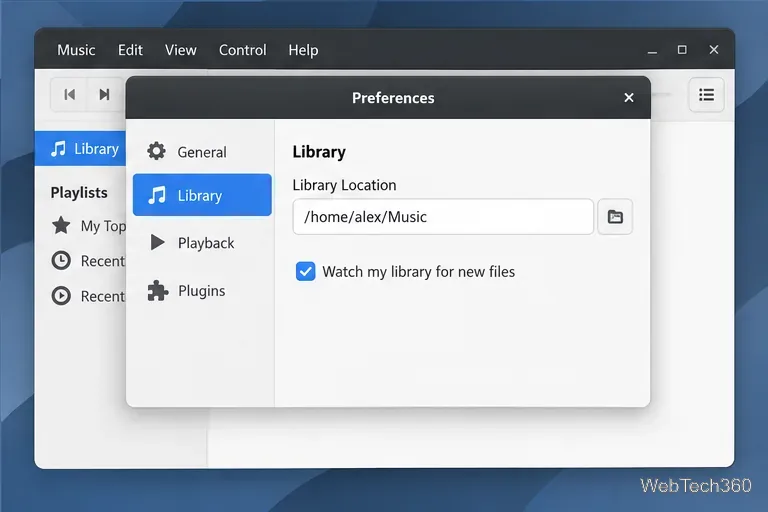Close the Preferences dialog
Image resolution: width=768 pixels, height=512 pixels.
[629, 98]
